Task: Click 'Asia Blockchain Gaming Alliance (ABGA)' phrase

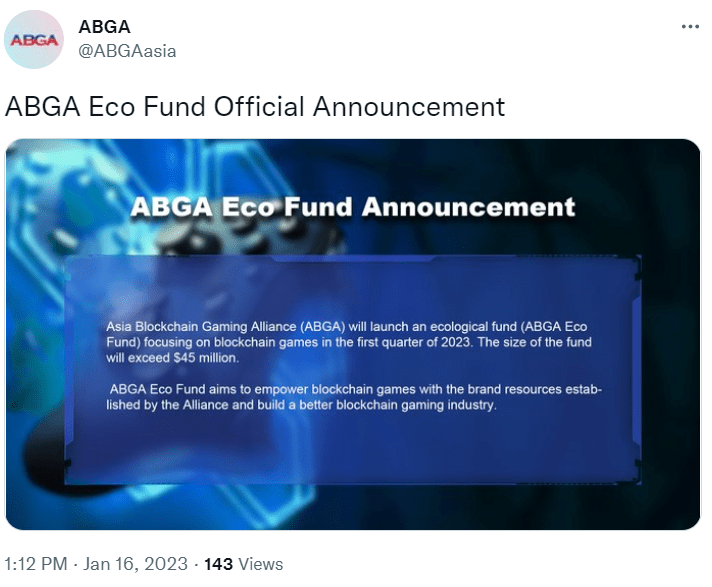Action: click(226, 326)
